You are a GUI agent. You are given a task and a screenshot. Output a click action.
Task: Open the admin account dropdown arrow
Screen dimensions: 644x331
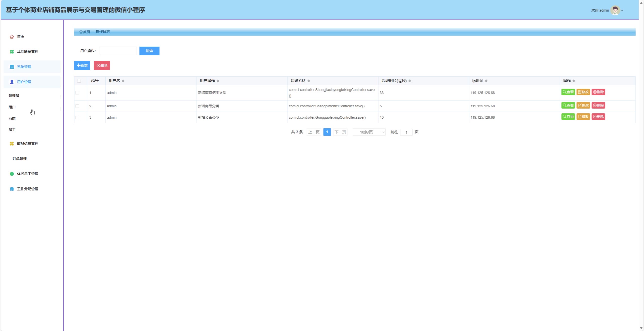click(622, 10)
